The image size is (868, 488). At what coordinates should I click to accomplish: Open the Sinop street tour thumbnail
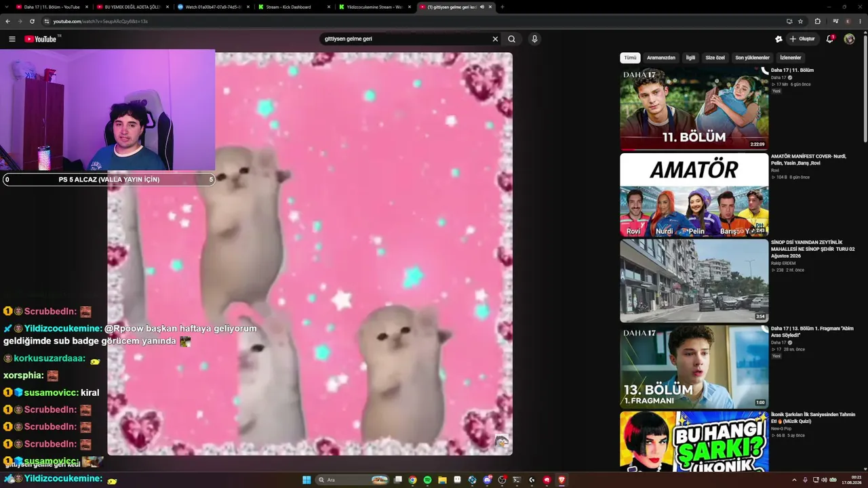point(694,281)
